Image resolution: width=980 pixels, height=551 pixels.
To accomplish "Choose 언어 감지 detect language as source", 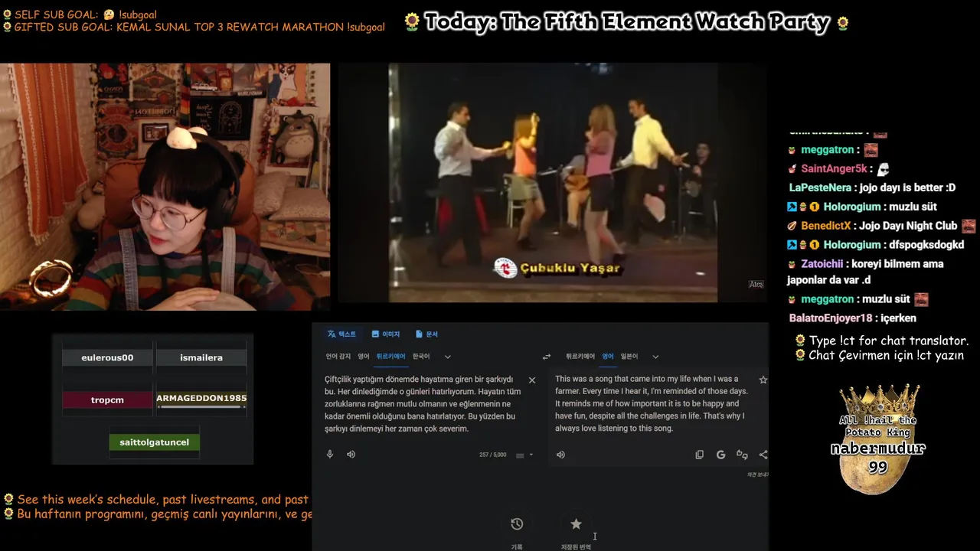I will pos(338,357).
